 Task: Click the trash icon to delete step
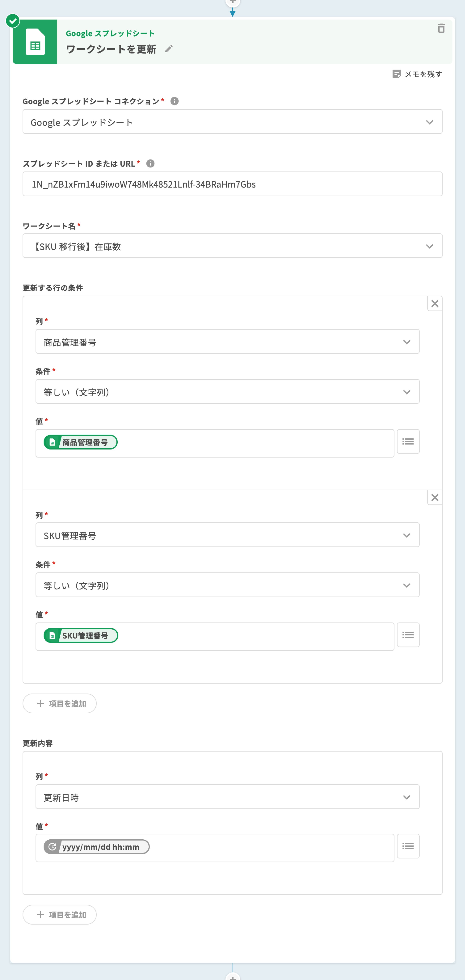tap(441, 28)
